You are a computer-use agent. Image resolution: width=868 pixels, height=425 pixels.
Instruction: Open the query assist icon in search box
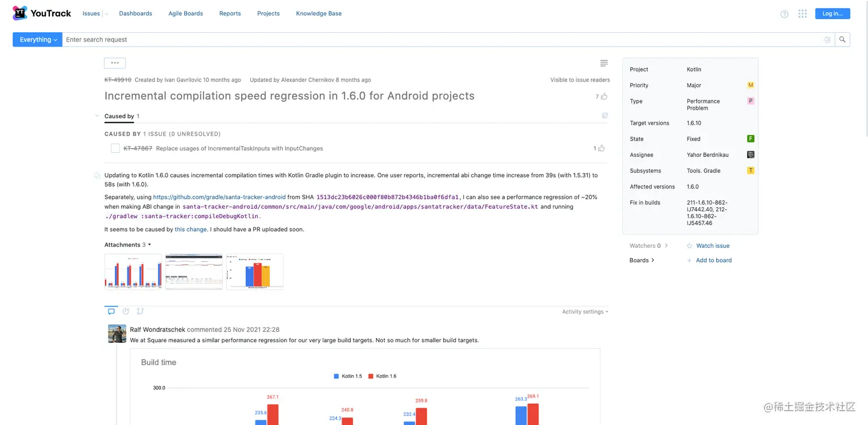coord(827,40)
